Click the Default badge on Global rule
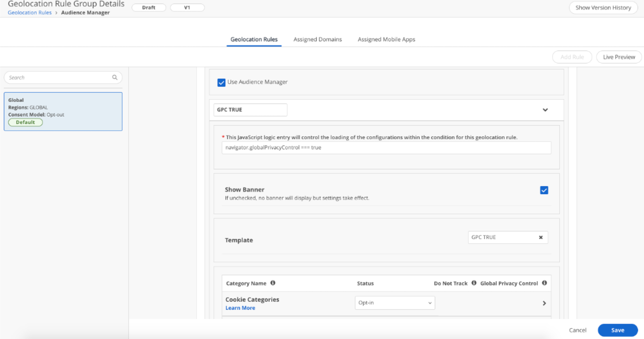This screenshot has width=644, height=339. tap(25, 122)
